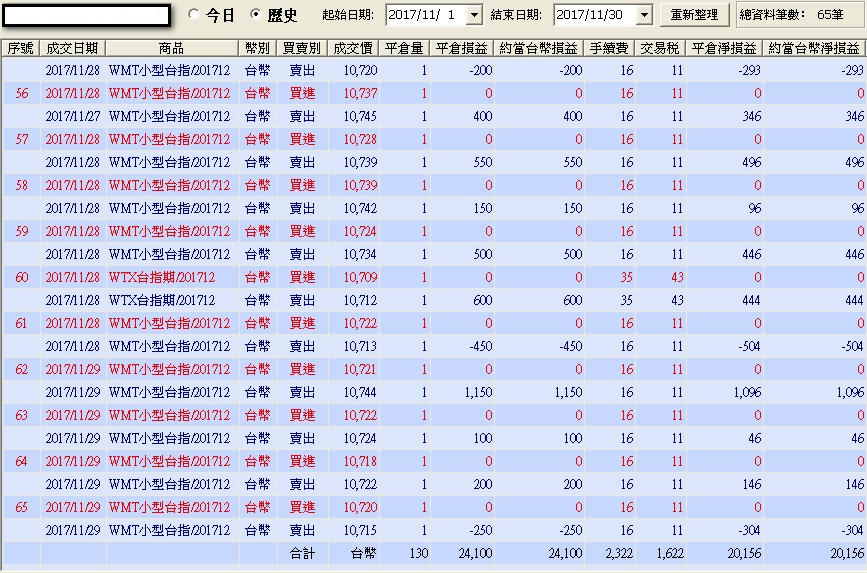Click the 平倉損益 column header
867x573 pixels.
click(x=462, y=49)
